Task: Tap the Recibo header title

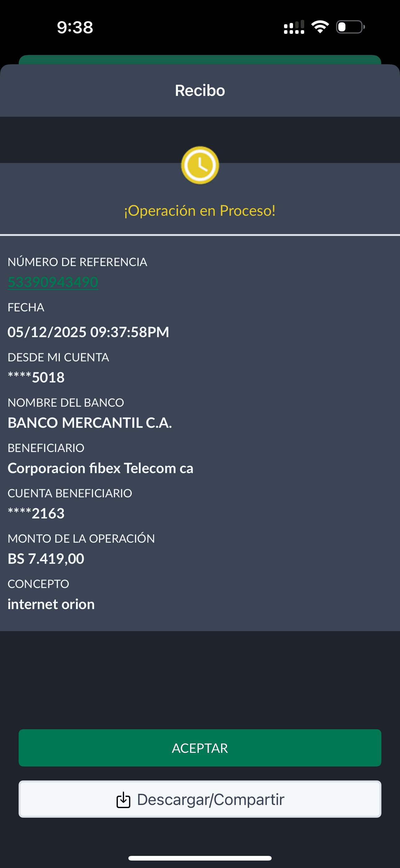Action: pos(200,90)
